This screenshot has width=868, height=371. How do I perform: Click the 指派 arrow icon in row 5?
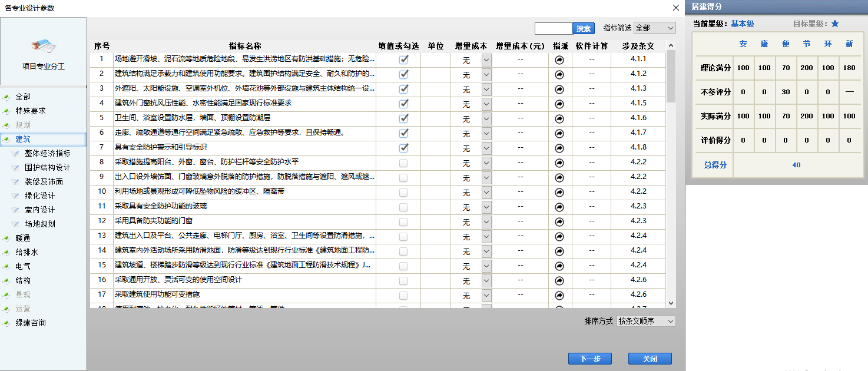tap(559, 118)
